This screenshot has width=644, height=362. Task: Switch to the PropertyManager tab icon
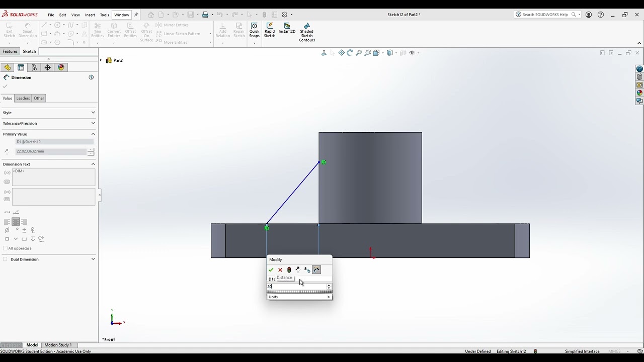21,67
